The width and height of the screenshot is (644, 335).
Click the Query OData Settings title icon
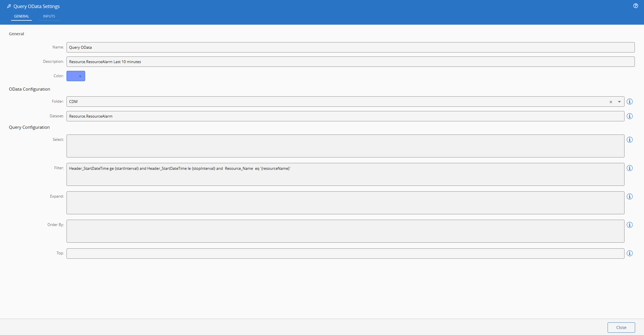click(x=9, y=6)
